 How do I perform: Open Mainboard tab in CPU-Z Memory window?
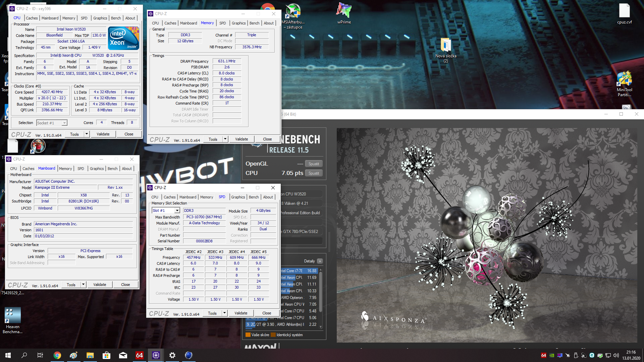coord(188,23)
